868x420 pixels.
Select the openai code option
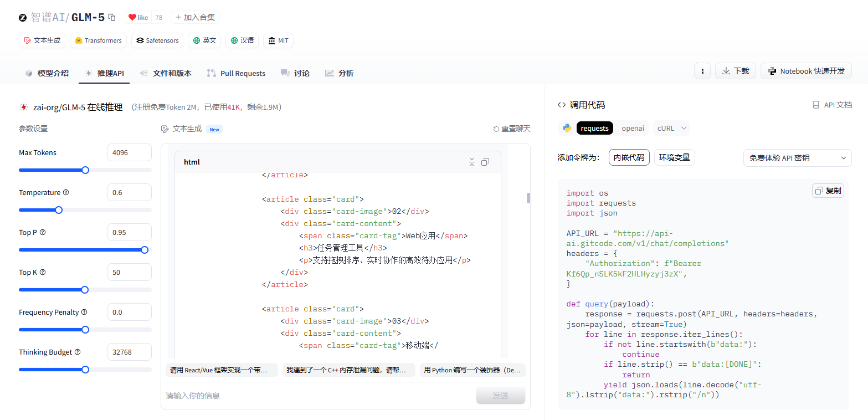pos(633,128)
